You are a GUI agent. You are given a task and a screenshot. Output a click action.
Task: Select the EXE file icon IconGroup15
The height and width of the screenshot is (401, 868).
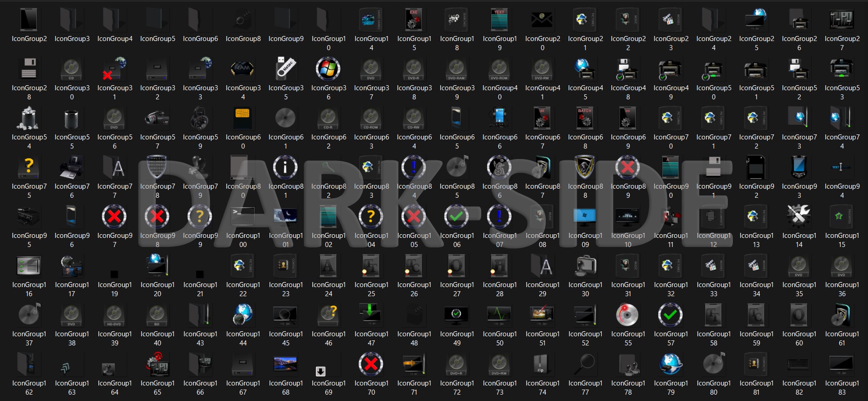point(414,20)
